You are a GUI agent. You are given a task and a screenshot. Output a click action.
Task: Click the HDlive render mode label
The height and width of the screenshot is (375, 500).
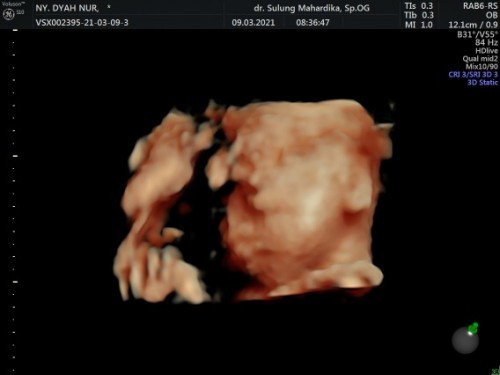coord(486,51)
